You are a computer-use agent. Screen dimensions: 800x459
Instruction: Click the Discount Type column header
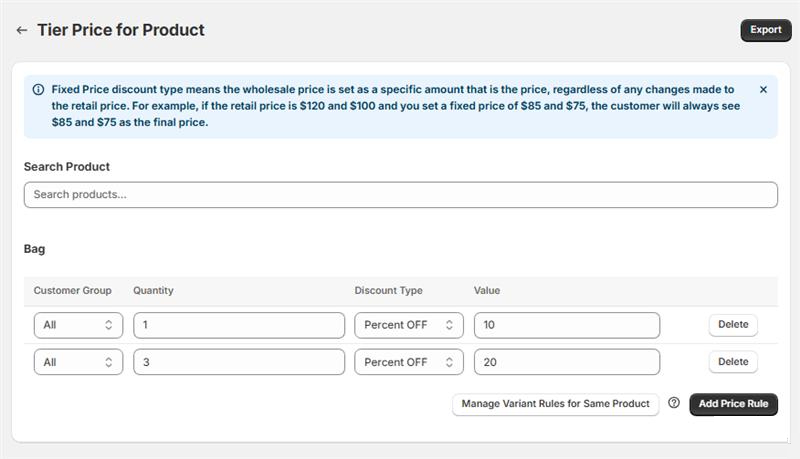pos(388,291)
